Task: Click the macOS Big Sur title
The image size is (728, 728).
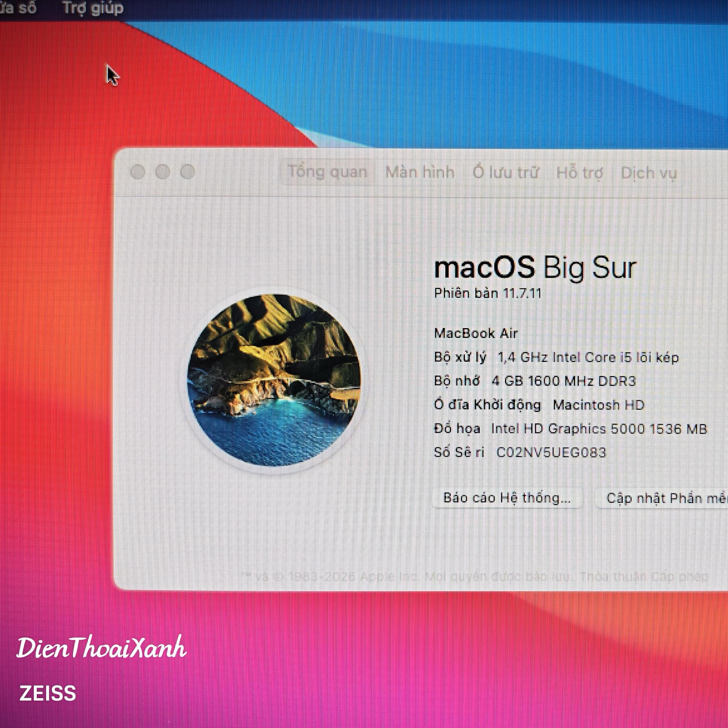Action: [x=535, y=268]
